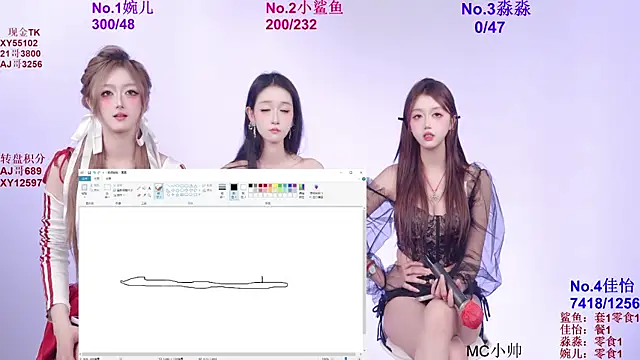Click the "No.3森森" overlay label
The image size is (640, 360).
point(496,9)
